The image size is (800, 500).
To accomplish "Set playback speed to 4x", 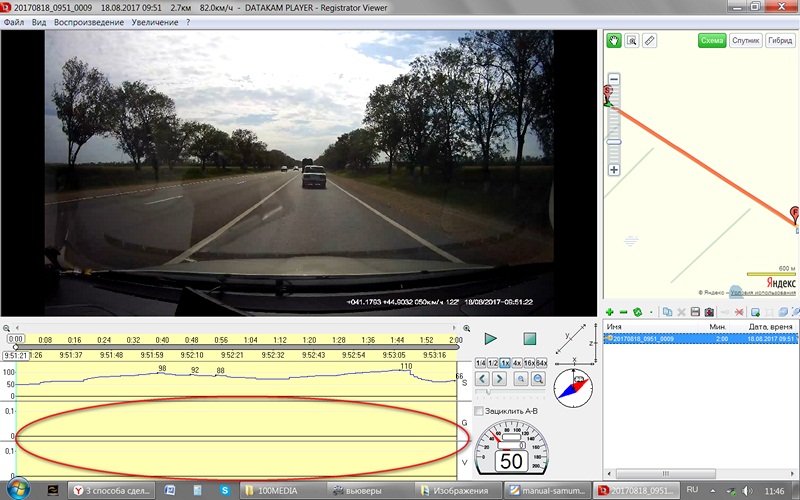I will [517, 362].
